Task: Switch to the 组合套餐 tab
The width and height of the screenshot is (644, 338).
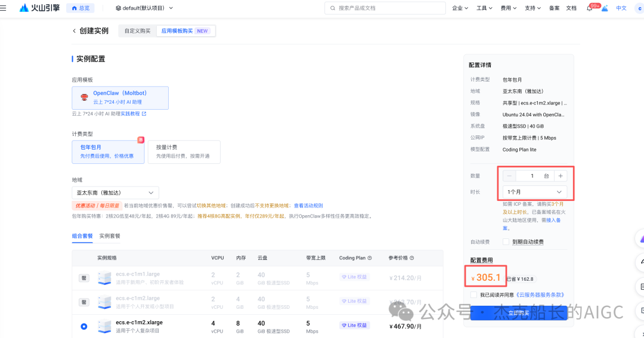Action: tap(82, 236)
